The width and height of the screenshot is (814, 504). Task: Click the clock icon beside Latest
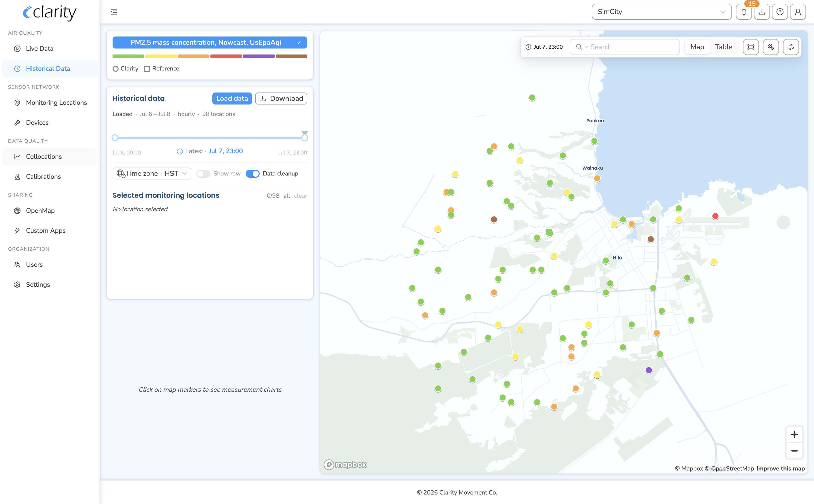179,151
